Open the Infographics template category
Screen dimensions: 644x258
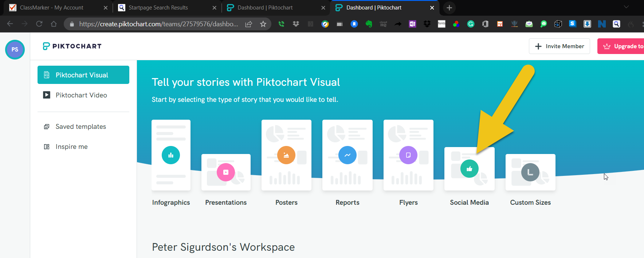[171, 155]
